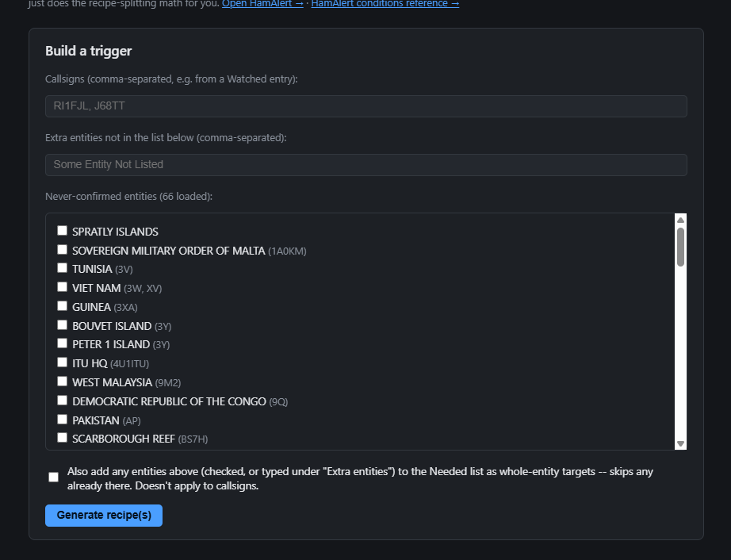Check the SPRATLY ISLANDS entity checkbox
Screen dimensions: 731x560
point(62,230)
